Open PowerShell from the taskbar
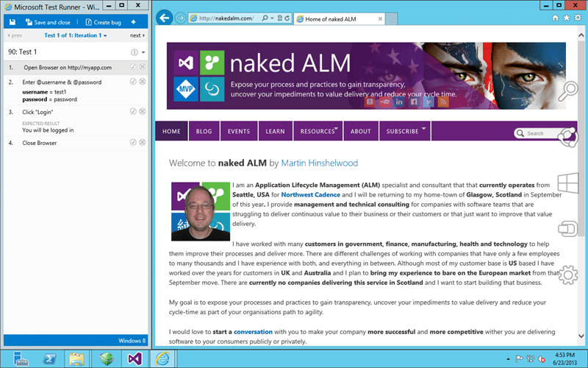Screen dimensions: 588x368 49,358
